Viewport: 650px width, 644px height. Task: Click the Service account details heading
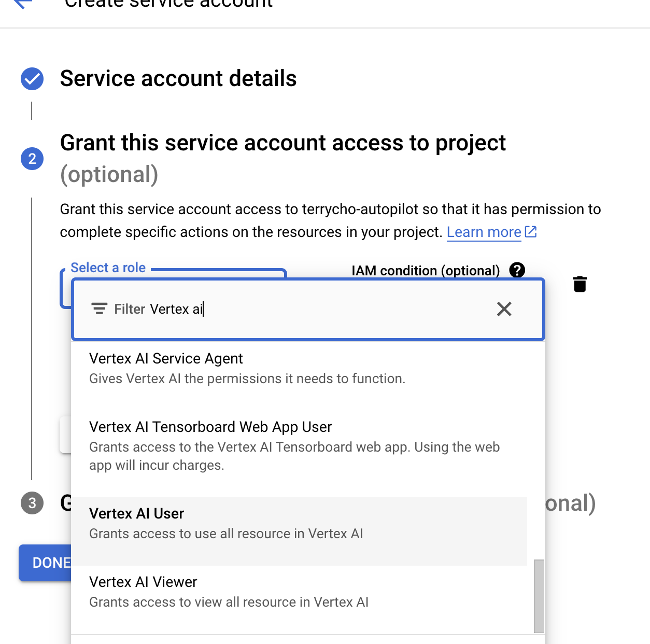coord(178,79)
